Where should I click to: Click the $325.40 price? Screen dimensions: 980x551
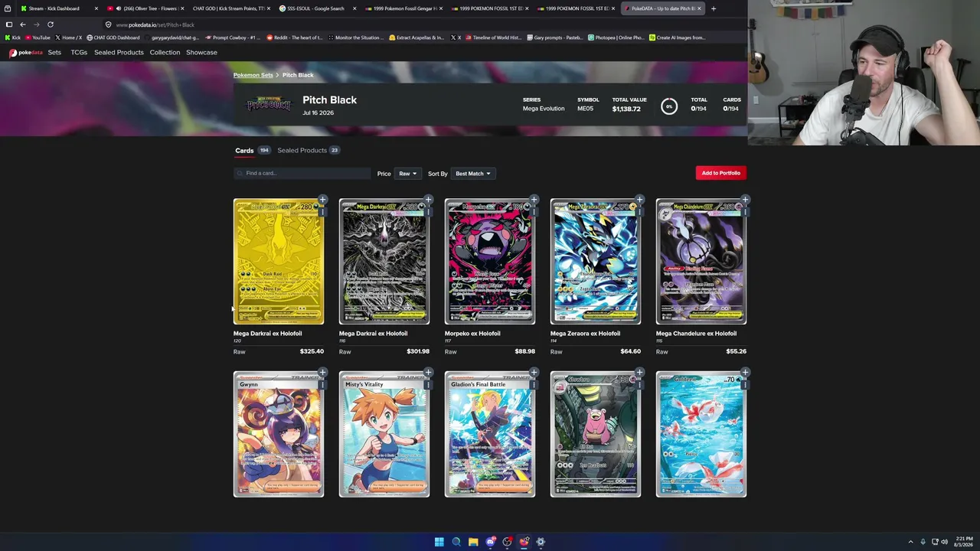pos(312,351)
